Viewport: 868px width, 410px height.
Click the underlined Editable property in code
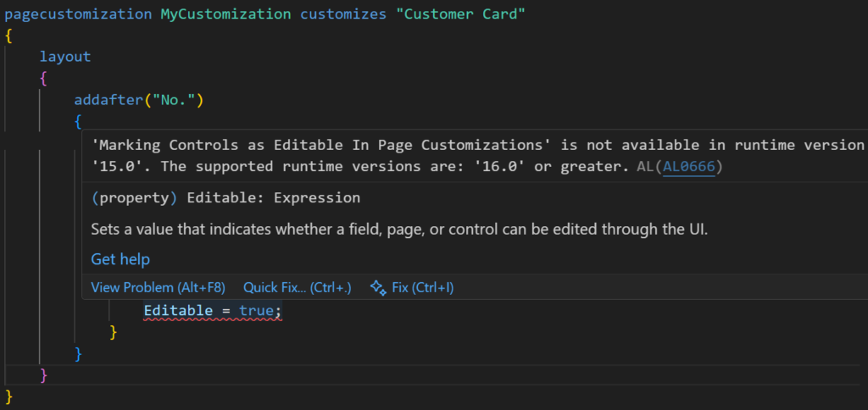point(178,311)
